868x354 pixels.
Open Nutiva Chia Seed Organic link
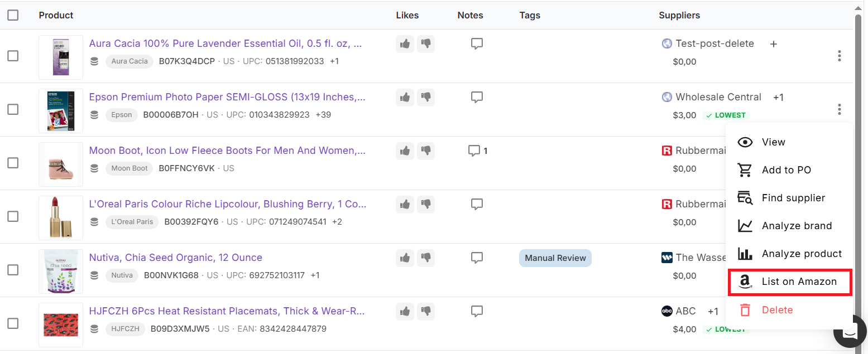(x=175, y=258)
